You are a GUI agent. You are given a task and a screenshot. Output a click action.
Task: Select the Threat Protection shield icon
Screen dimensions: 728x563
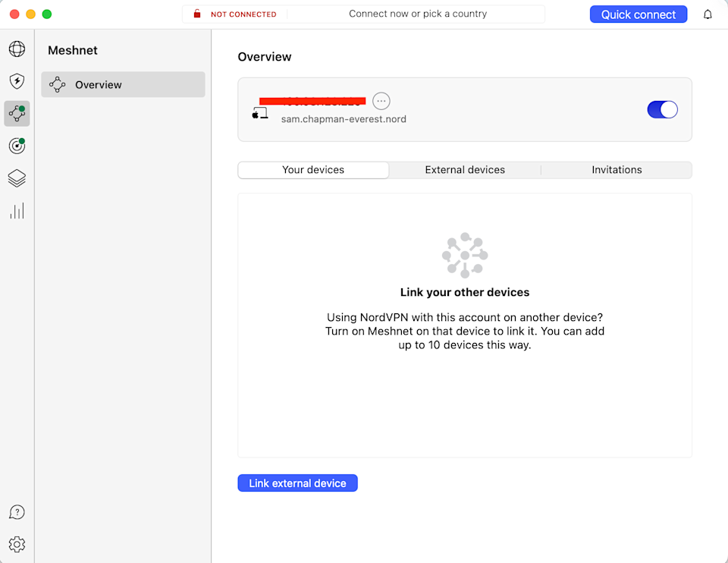click(17, 81)
